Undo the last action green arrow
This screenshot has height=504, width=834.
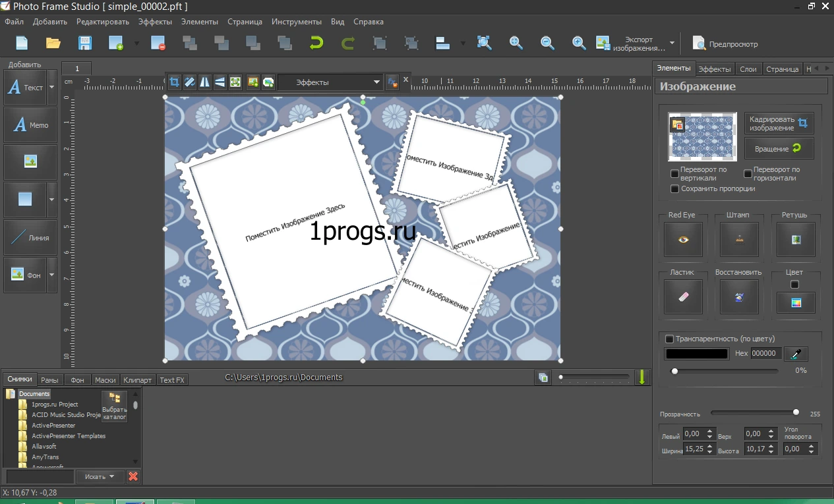[x=316, y=43]
